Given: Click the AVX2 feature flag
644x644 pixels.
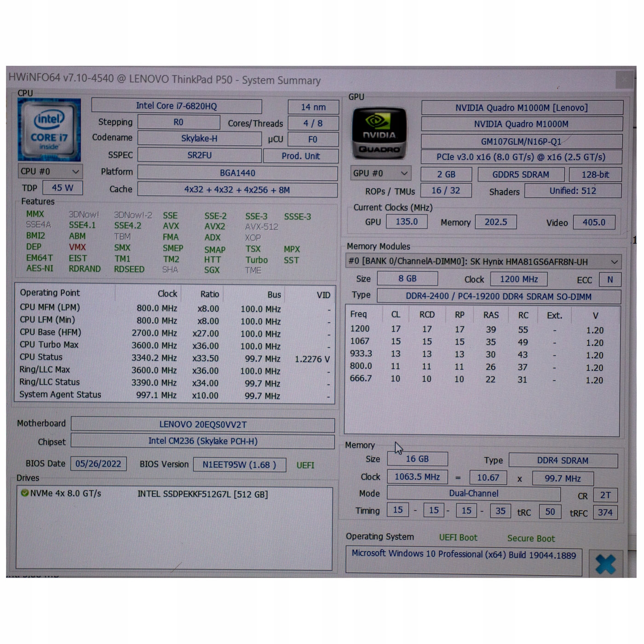Looking at the screenshot, I should pos(215,226).
